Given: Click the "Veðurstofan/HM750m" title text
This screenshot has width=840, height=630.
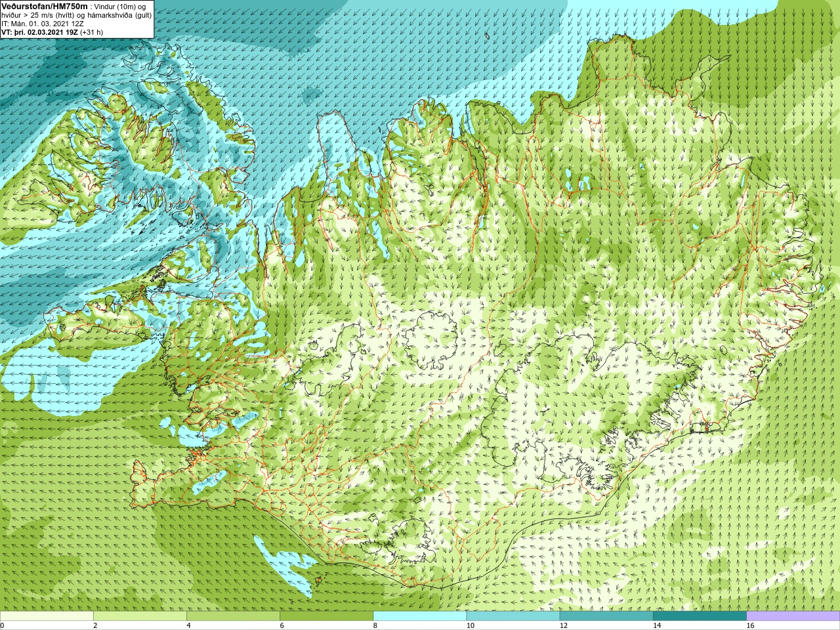Looking at the screenshot, I should pyautogui.click(x=45, y=6).
